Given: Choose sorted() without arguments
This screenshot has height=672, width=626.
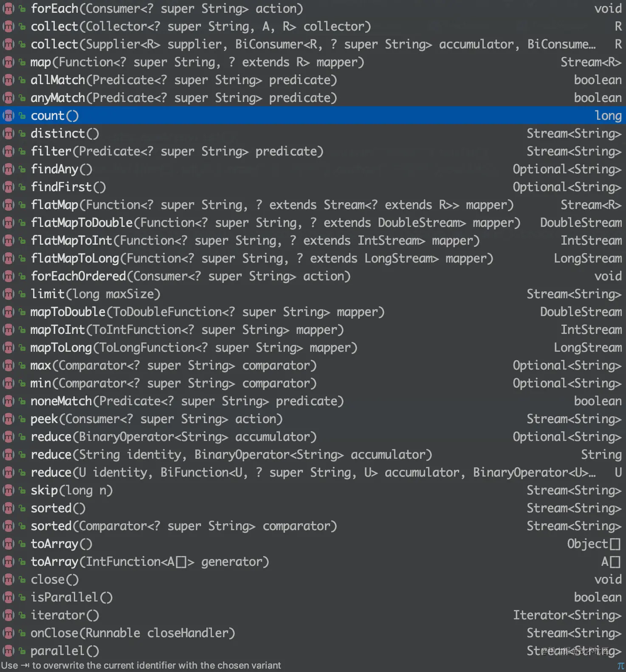Looking at the screenshot, I should tap(313, 508).
